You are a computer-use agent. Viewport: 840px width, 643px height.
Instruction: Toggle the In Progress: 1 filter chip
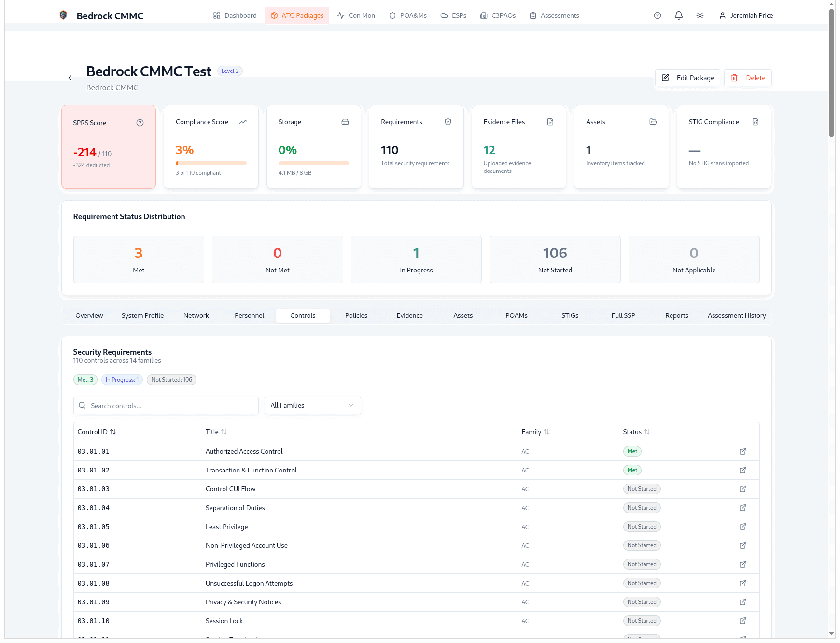tap(122, 380)
